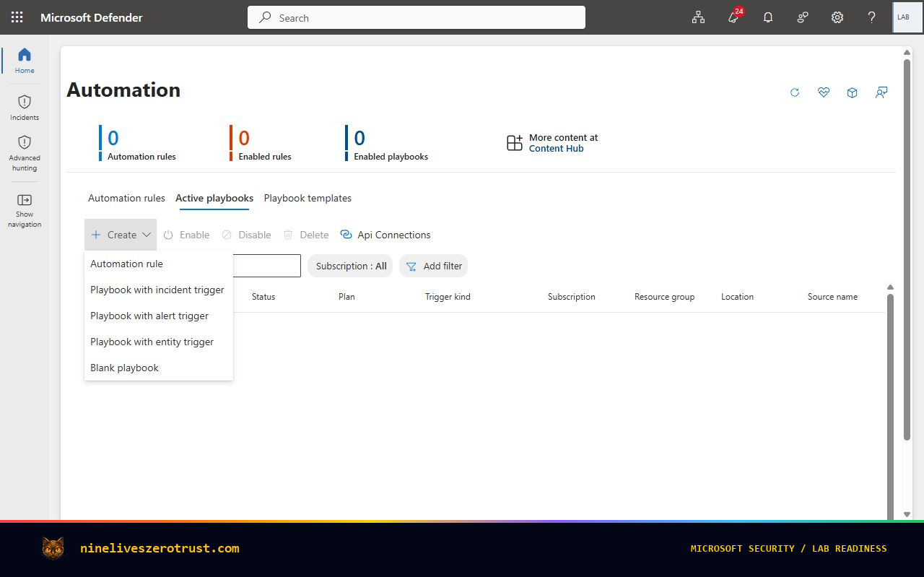Open the app launcher waffle icon
Viewport: 924px width, 577px height.
(17, 17)
